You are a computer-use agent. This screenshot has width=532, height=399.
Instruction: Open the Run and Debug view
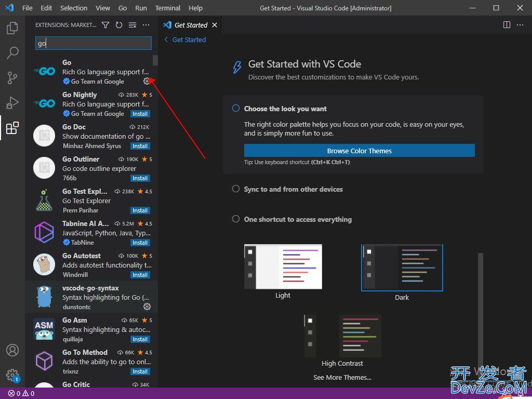coord(12,103)
